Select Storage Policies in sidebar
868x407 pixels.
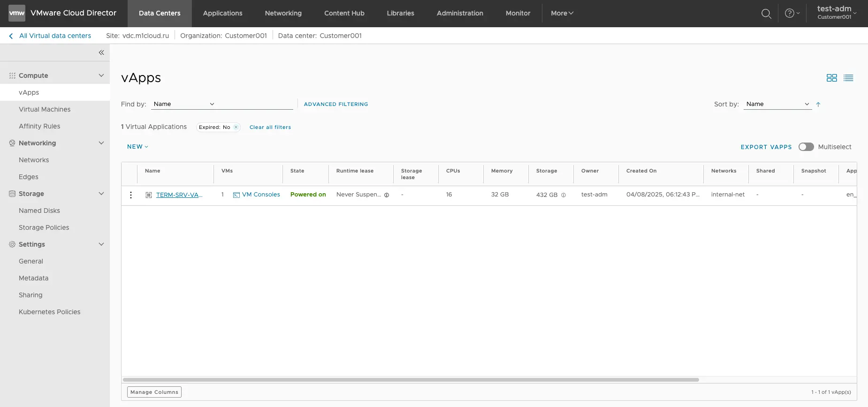click(x=44, y=227)
